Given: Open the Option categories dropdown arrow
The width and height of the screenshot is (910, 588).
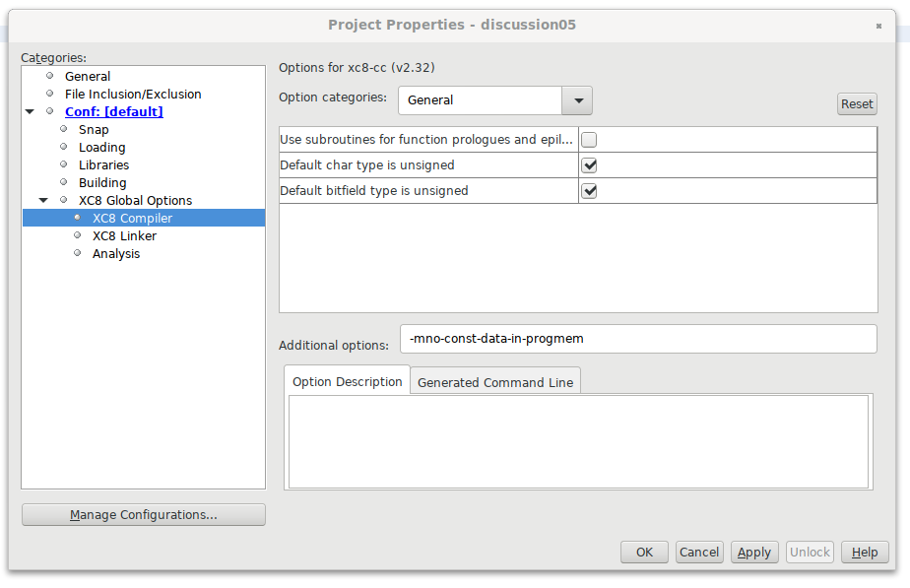Looking at the screenshot, I should 577,100.
